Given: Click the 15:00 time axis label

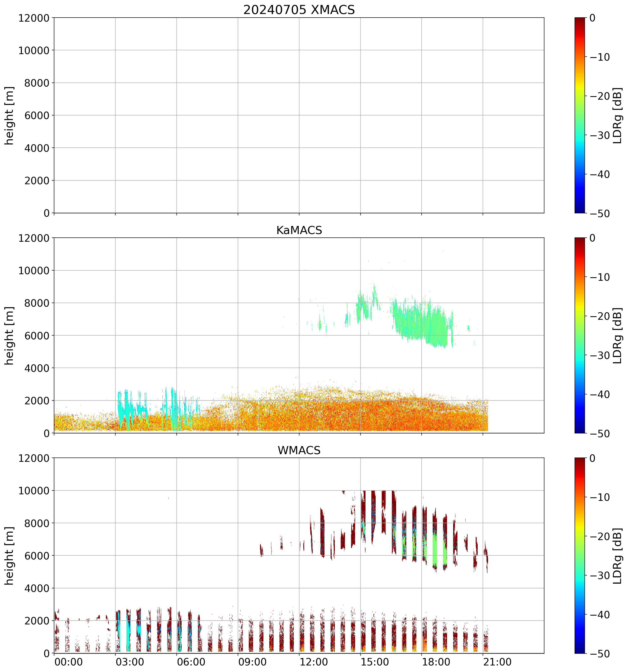Looking at the screenshot, I should coord(375,662).
